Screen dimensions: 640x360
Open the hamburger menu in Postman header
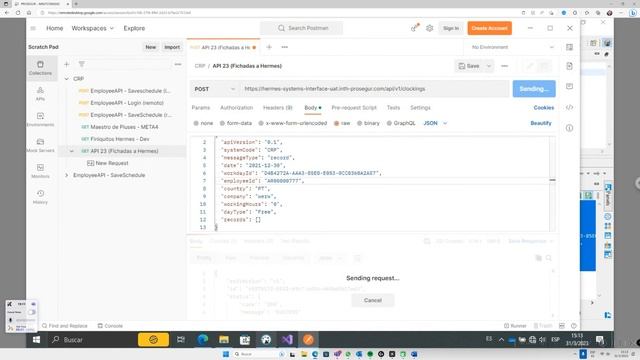[33, 28]
